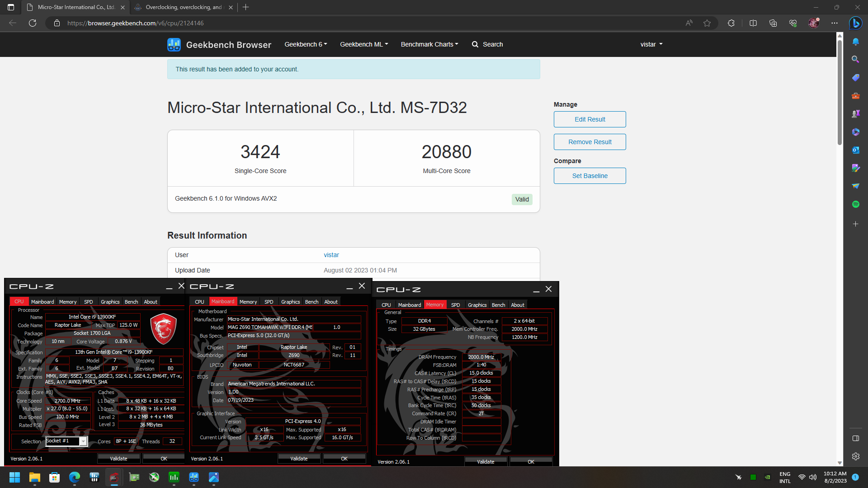Open File Explorer from taskbar
The height and width of the screenshot is (488, 868).
click(x=34, y=477)
